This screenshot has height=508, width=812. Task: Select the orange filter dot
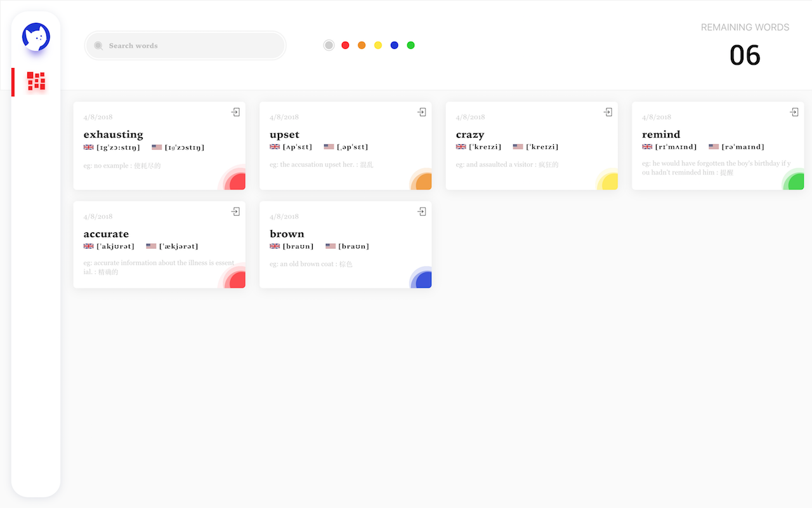[x=362, y=45]
